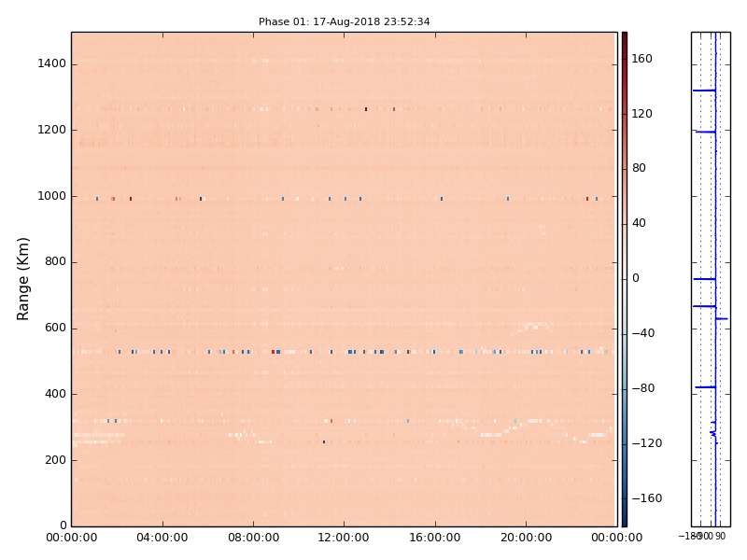Select the 600 range axis tick label
The height and width of the screenshot is (560, 747).
[55, 328]
